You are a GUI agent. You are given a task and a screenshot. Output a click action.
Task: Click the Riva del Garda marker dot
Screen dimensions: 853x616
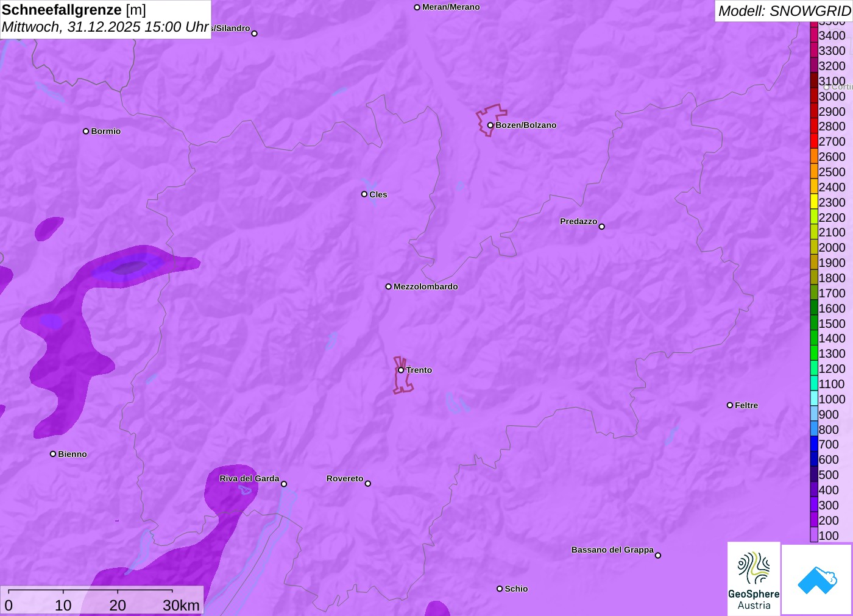(x=284, y=484)
